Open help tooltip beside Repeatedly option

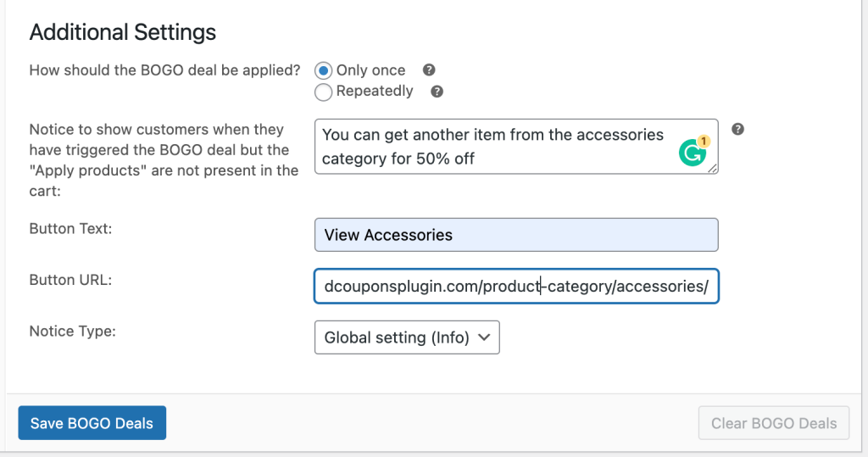pyautogui.click(x=437, y=92)
